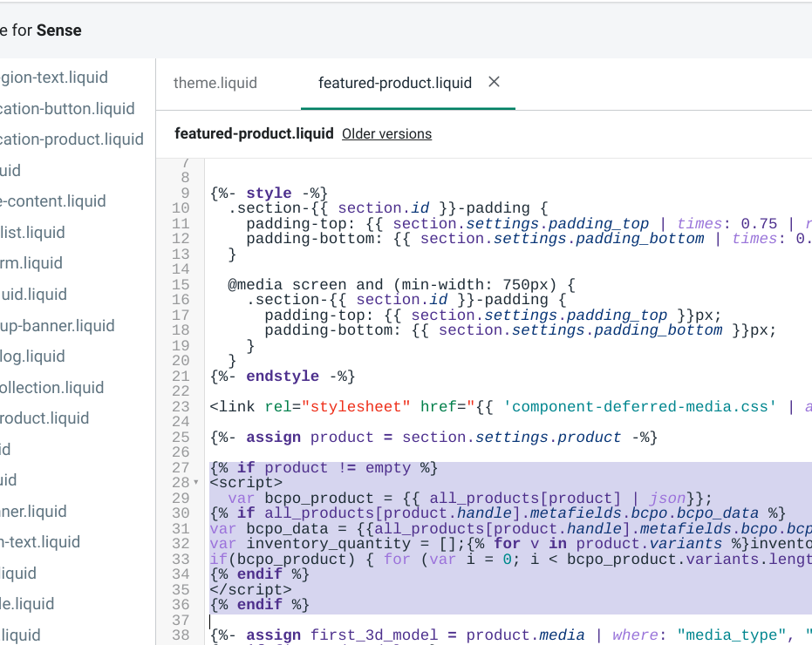Close the featured-product.liquid tab
The width and height of the screenshot is (812, 645).
pos(494,82)
